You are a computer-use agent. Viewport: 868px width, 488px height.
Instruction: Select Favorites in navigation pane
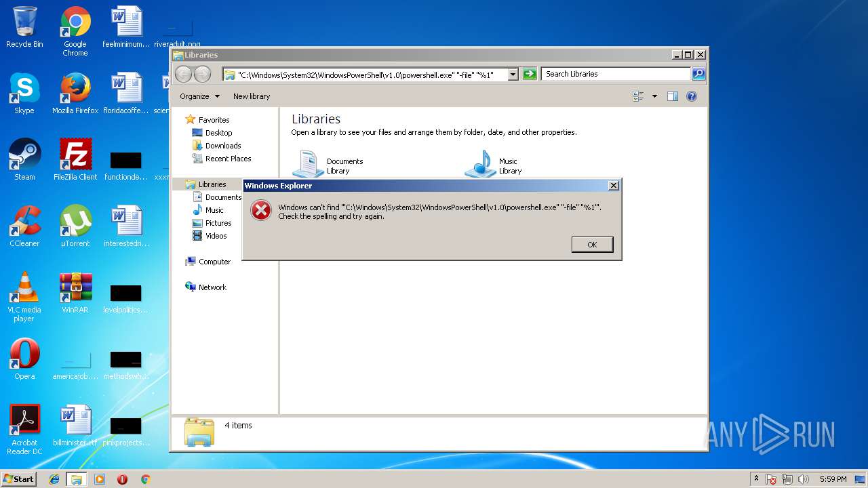coord(208,120)
